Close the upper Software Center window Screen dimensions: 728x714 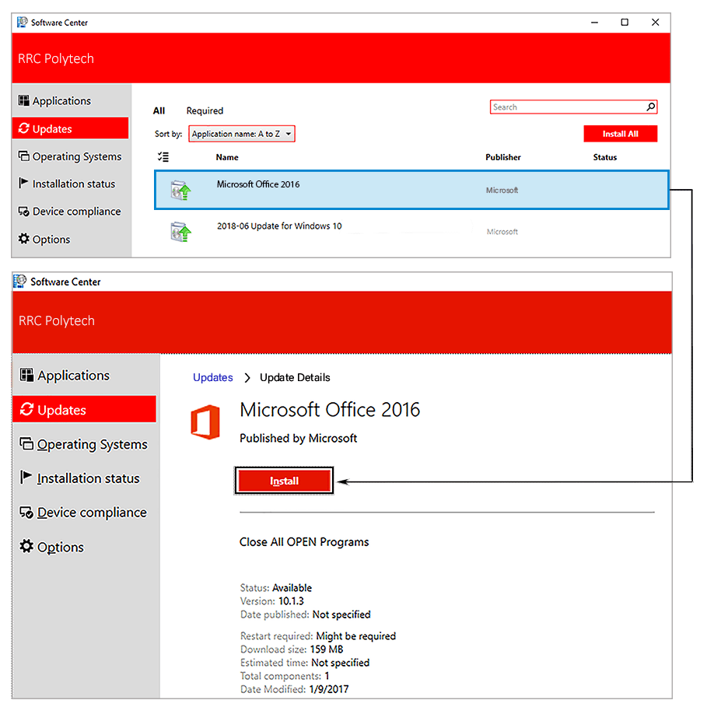(x=655, y=23)
